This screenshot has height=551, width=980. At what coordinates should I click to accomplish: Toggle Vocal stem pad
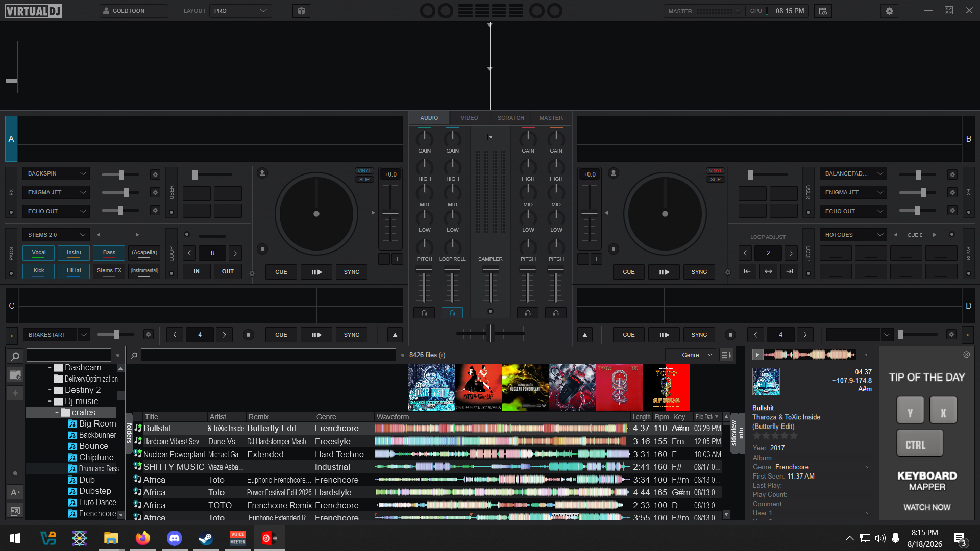pyautogui.click(x=39, y=253)
